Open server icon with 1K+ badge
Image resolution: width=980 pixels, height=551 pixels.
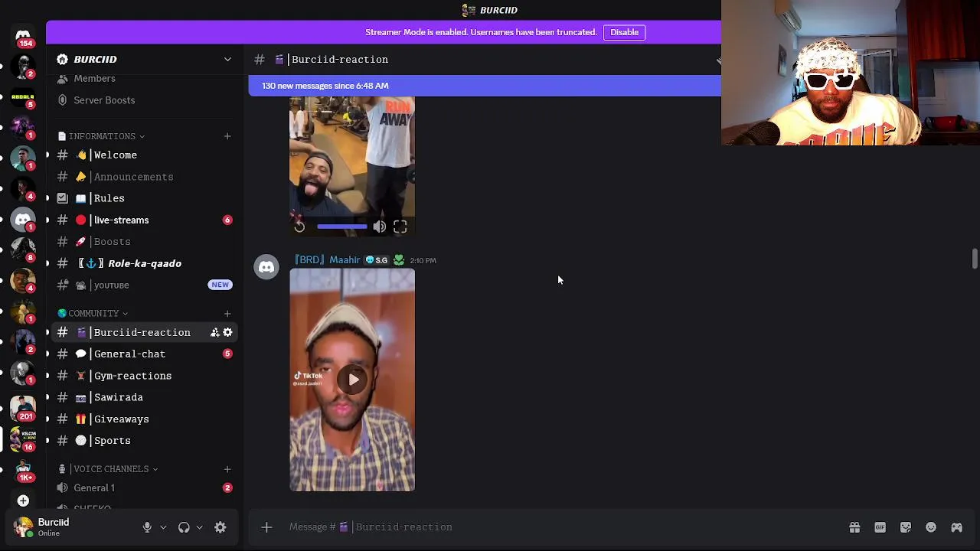[x=23, y=468]
